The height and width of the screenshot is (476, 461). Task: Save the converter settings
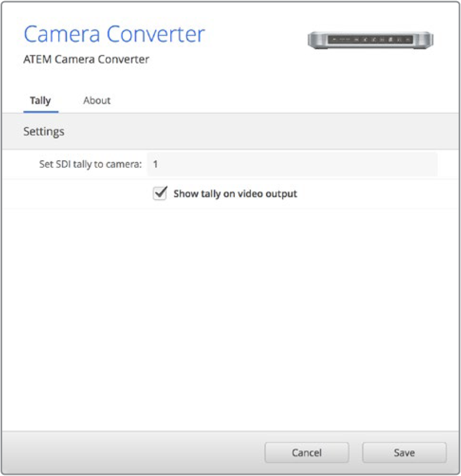pos(404,453)
